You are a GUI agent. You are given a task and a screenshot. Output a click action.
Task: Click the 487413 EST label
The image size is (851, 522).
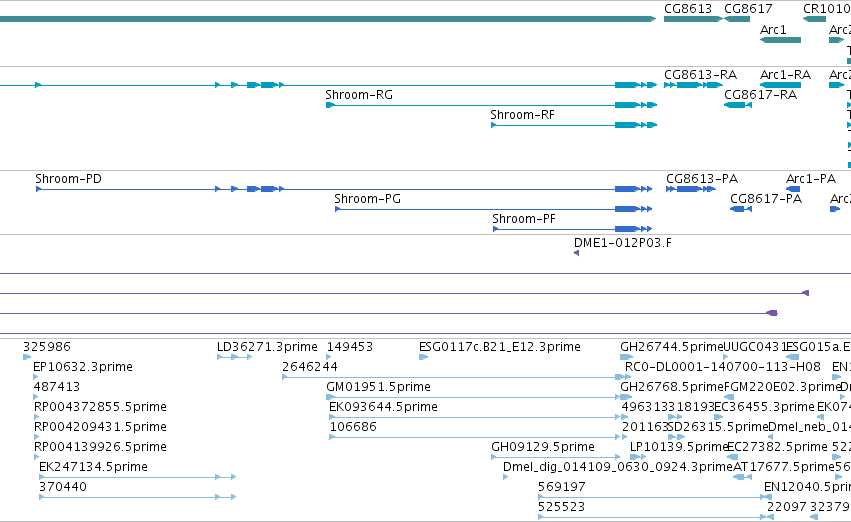point(56,387)
